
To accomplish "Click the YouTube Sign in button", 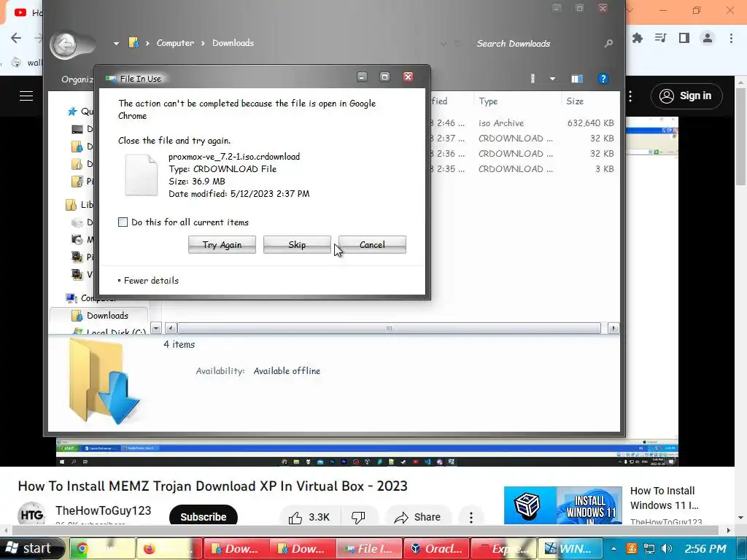I will click(x=686, y=96).
